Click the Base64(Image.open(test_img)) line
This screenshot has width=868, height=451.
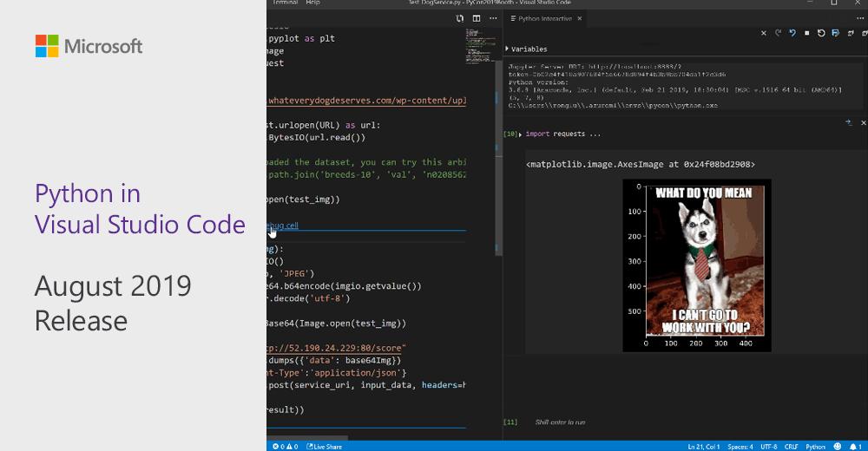pyautogui.click(x=337, y=324)
